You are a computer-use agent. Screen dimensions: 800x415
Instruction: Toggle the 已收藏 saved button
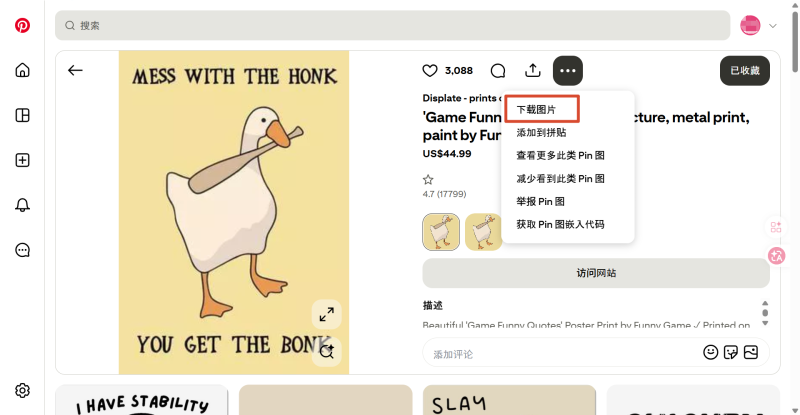pyautogui.click(x=745, y=70)
